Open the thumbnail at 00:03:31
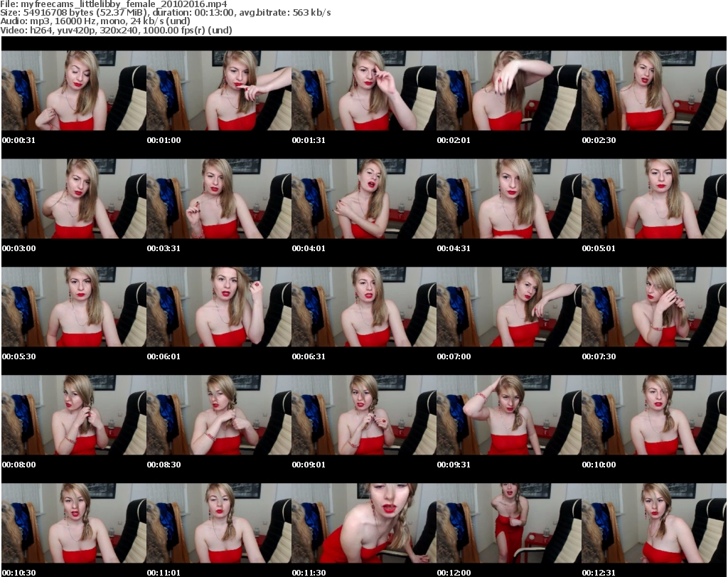This screenshot has height=577, width=728. coord(219,198)
